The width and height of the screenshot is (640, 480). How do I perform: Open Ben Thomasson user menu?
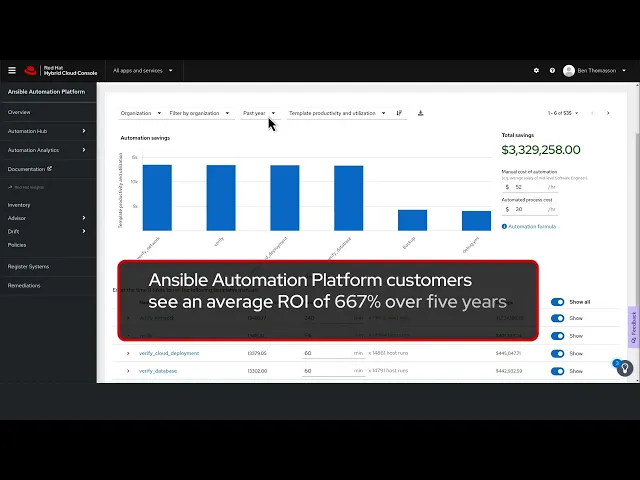click(x=601, y=71)
